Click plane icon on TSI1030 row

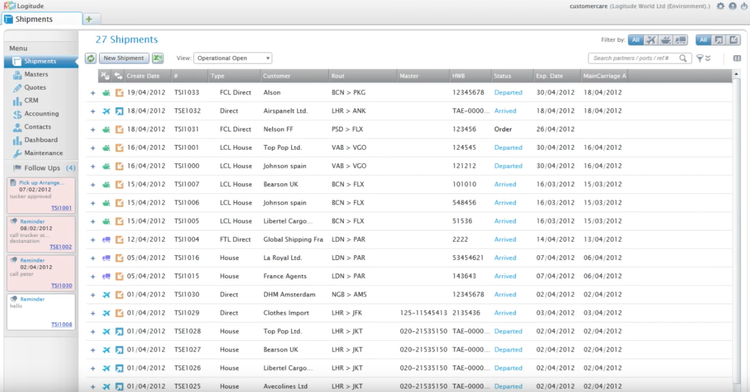pyautogui.click(x=106, y=295)
